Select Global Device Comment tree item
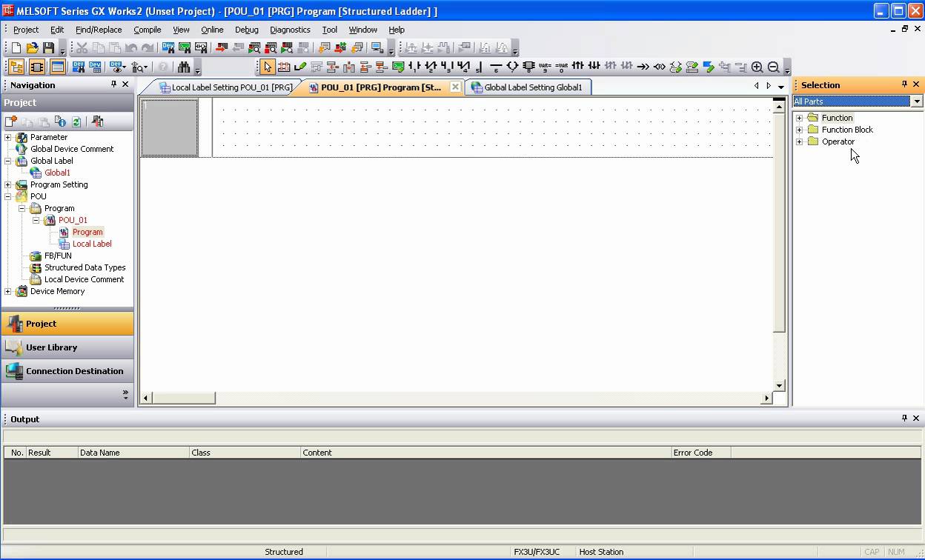The image size is (925, 560). (x=72, y=149)
